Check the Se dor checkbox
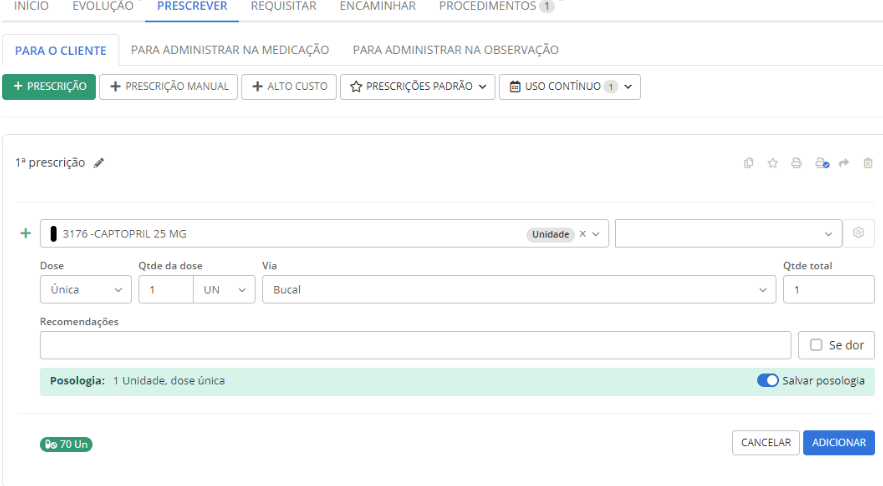883x486 pixels. (816, 345)
